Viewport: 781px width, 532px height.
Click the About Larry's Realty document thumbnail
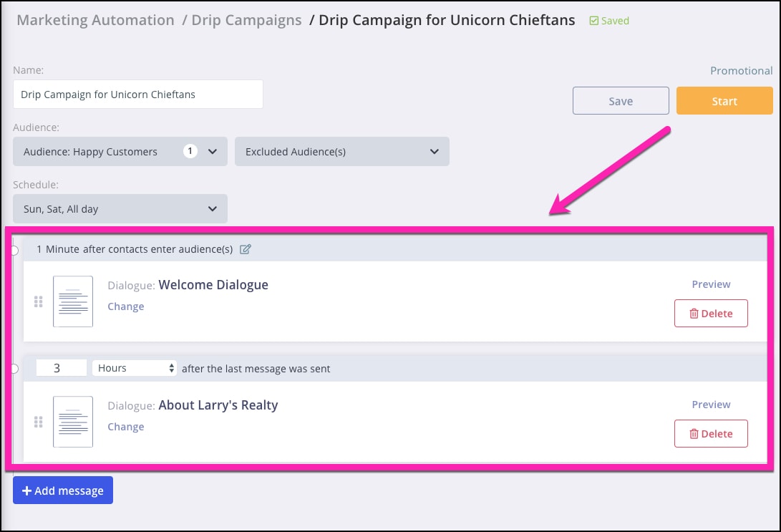(x=72, y=421)
